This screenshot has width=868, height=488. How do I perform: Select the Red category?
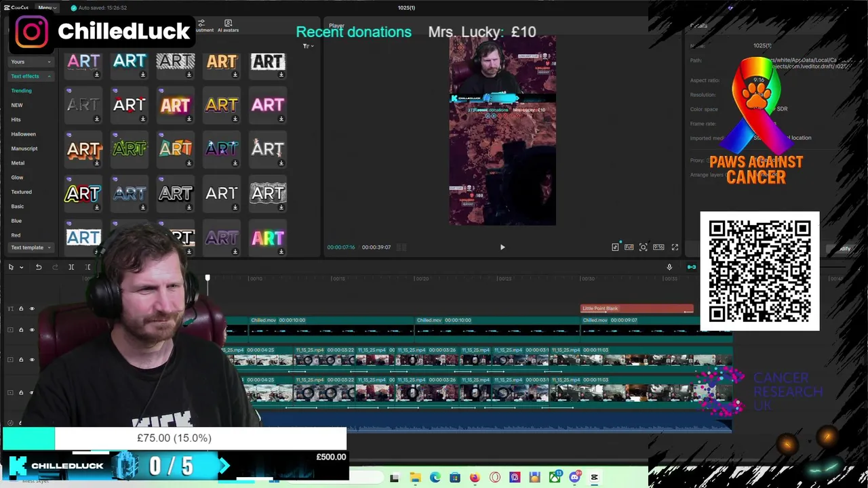tap(16, 235)
